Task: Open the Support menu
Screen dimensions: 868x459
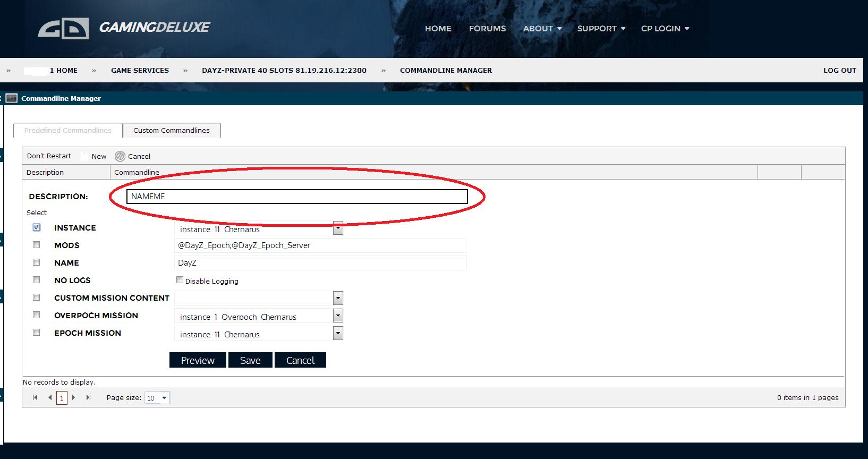Action: click(x=601, y=29)
